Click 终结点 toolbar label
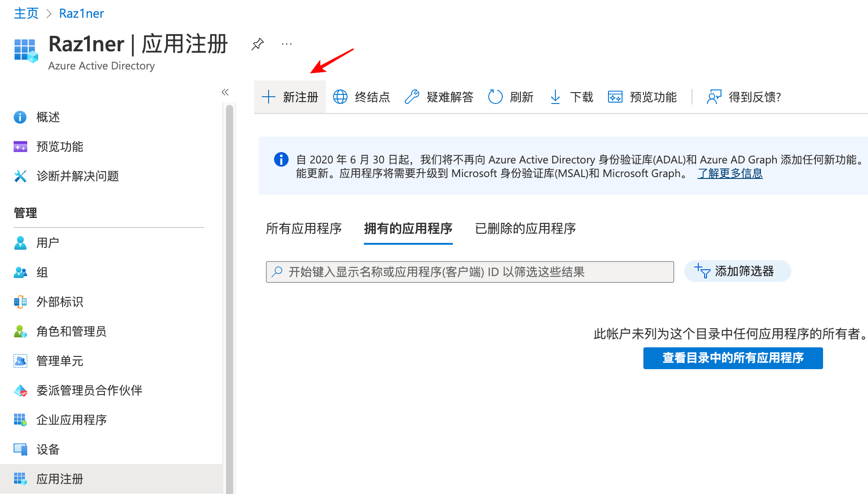 (372, 97)
